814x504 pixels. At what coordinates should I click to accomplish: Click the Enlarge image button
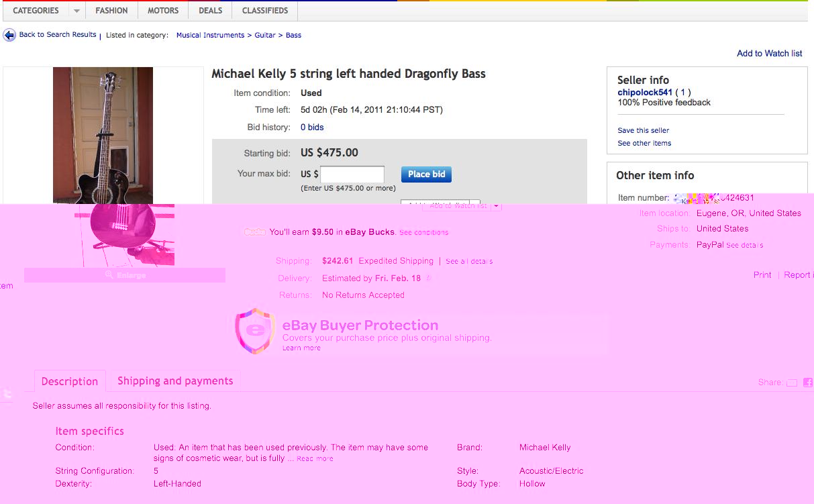[x=125, y=275]
